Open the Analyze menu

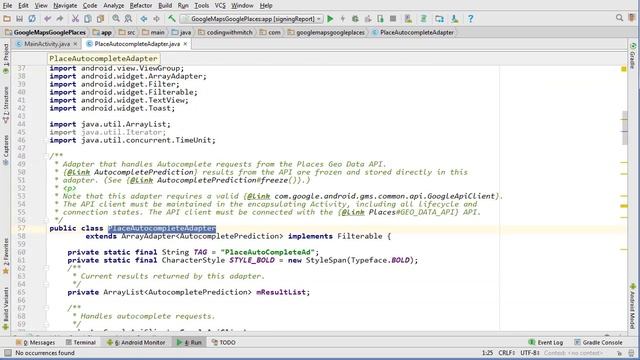click(113, 6)
